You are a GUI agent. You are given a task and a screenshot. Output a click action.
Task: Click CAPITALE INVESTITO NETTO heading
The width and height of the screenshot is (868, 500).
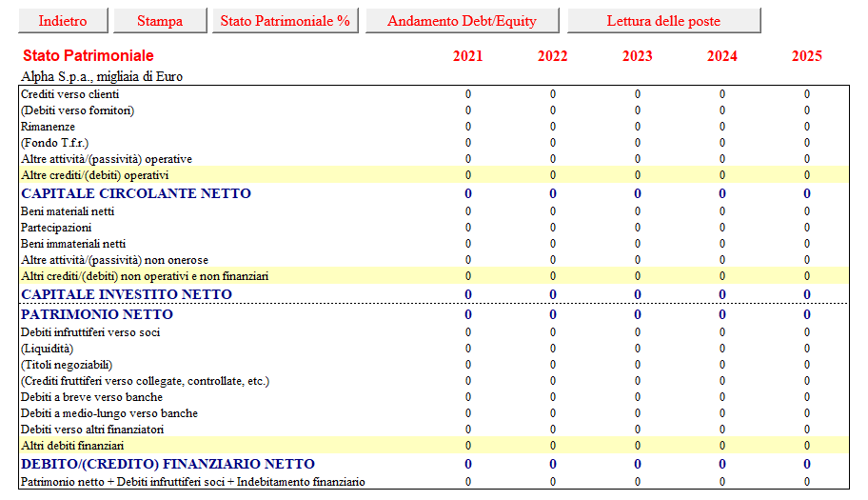[127, 294]
